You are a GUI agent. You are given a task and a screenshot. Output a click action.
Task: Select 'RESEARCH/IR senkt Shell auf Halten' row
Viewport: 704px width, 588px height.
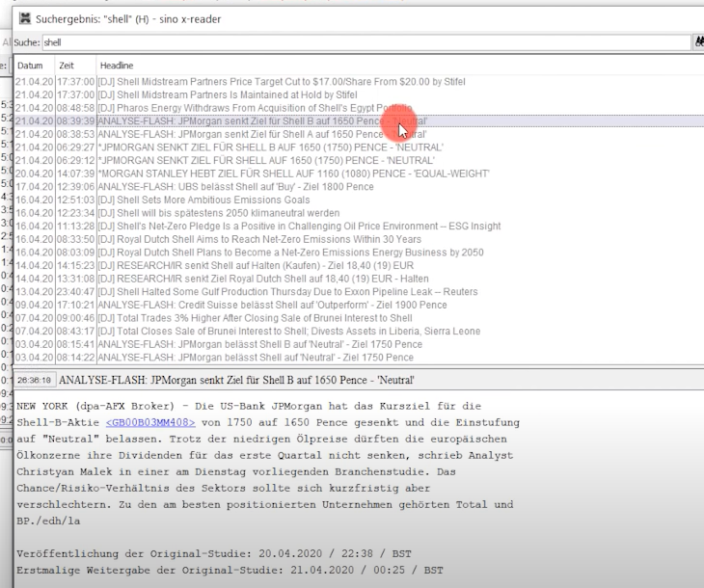(359, 265)
